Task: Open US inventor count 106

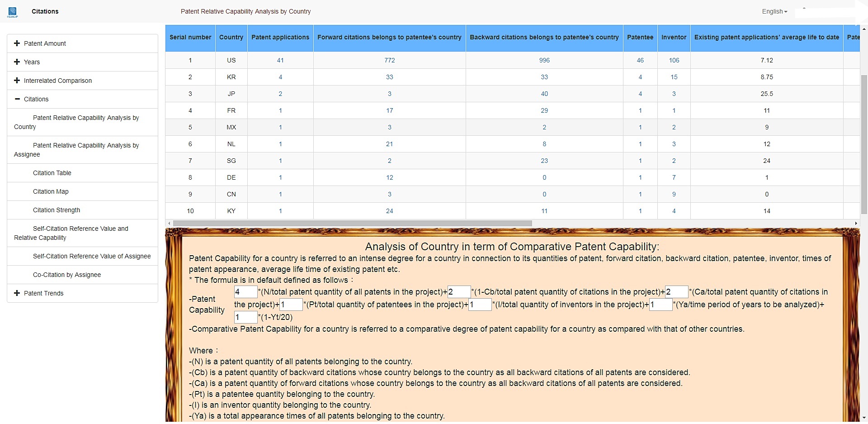Action: pyautogui.click(x=674, y=60)
